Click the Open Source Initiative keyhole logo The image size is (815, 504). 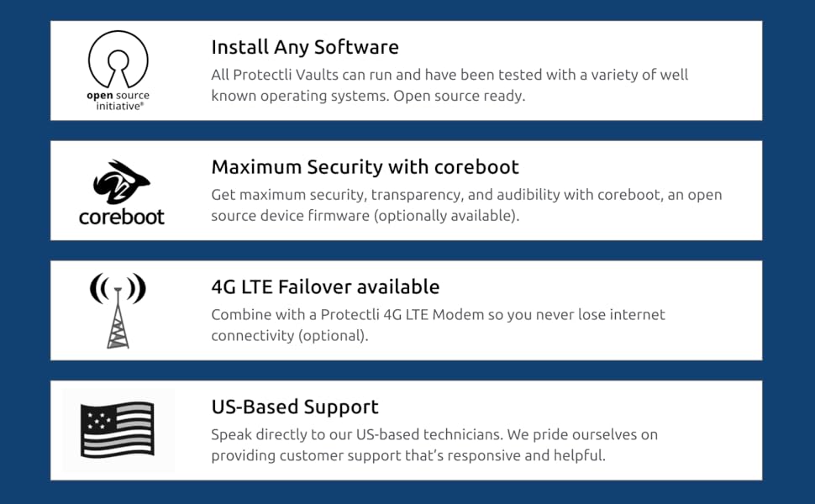click(x=118, y=60)
